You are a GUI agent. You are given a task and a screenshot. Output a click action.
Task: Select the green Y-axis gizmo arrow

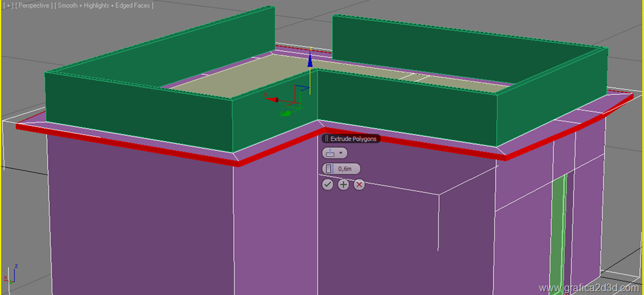point(285,114)
